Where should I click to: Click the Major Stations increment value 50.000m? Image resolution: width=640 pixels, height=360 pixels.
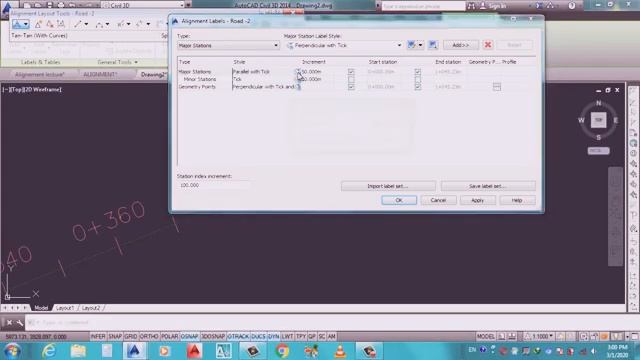click(x=311, y=71)
